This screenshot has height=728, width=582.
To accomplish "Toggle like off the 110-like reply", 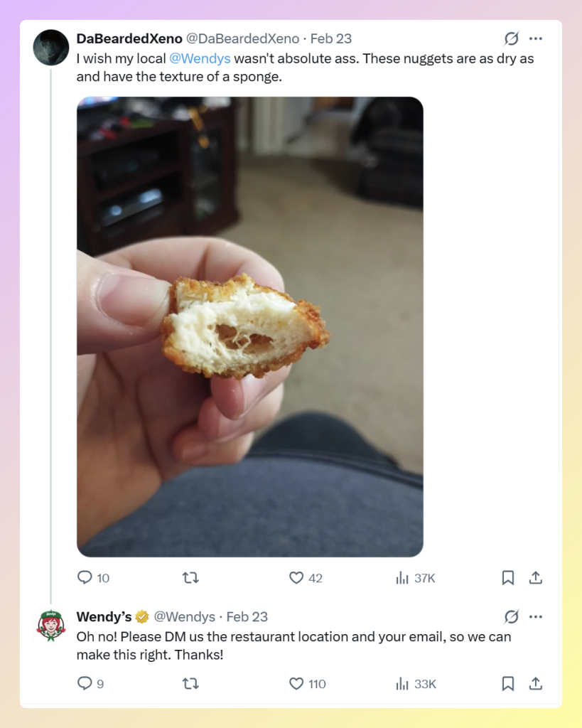I will [296, 683].
